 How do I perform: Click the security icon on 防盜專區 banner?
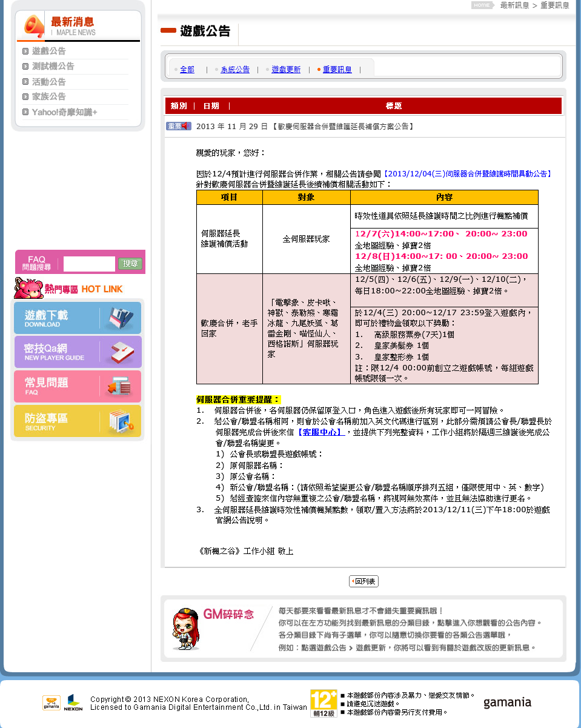[x=121, y=421]
